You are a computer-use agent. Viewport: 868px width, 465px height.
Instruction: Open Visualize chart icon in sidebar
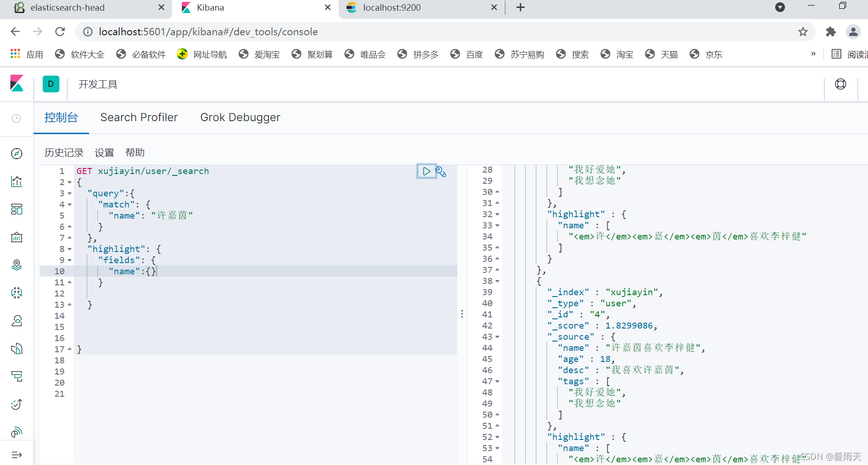[x=17, y=181]
